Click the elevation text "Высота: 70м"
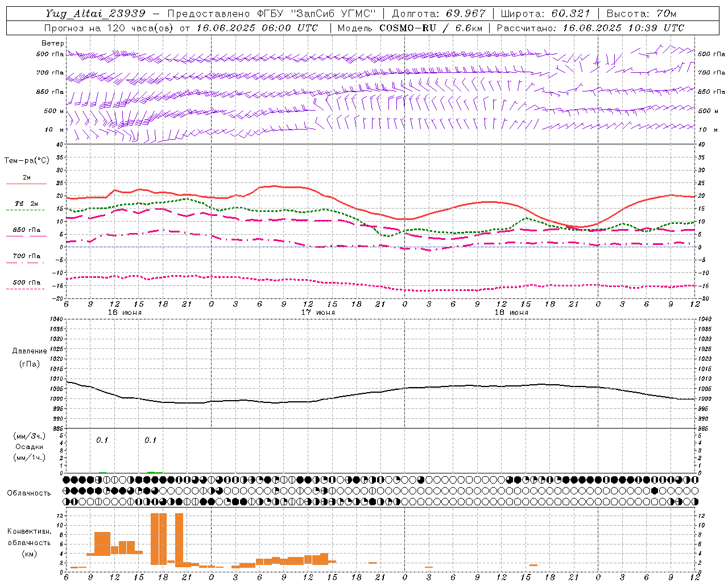This screenshot has width=728, height=582. point(641,14)
